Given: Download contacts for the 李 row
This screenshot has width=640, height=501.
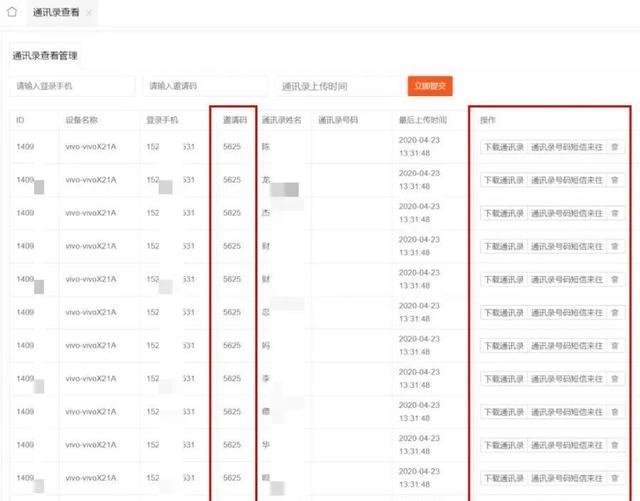Looking at the screenshot, I should click(x=504, y=379).
